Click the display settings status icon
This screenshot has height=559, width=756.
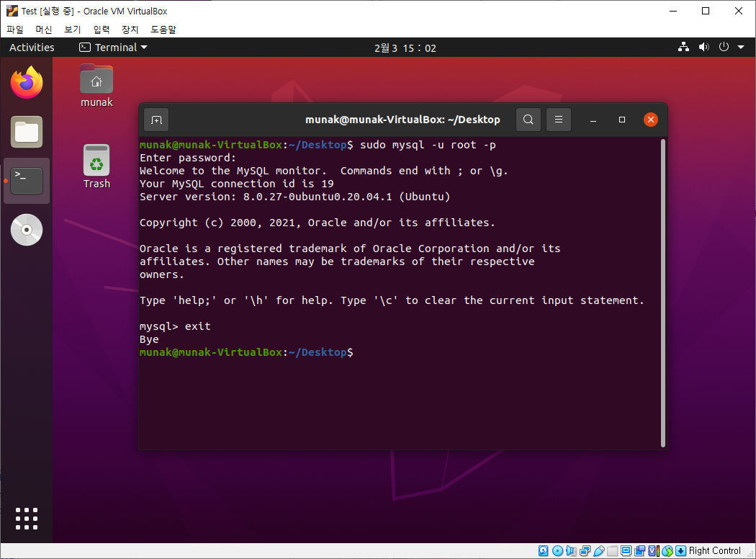pos(626,551)
